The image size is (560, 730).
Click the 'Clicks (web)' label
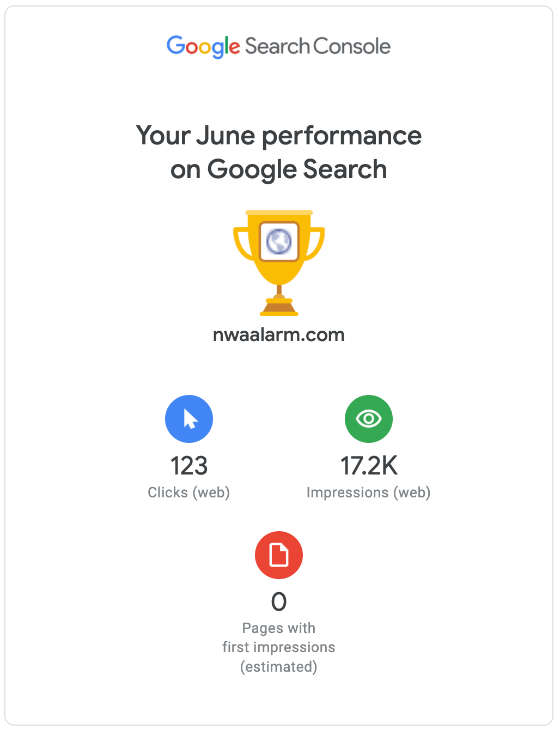pyautogui.click(x=189, y=492)
